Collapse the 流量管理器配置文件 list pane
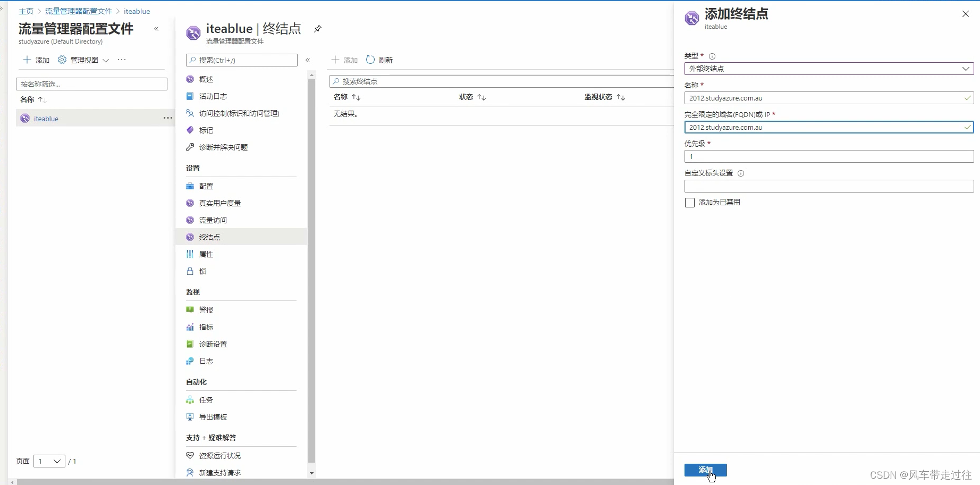This screenshot has height=485, width=980. [156, 29]
